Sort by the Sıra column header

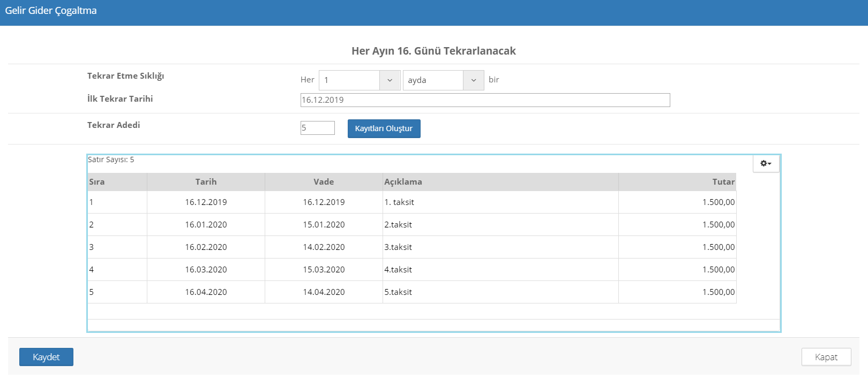click(117, 182)
